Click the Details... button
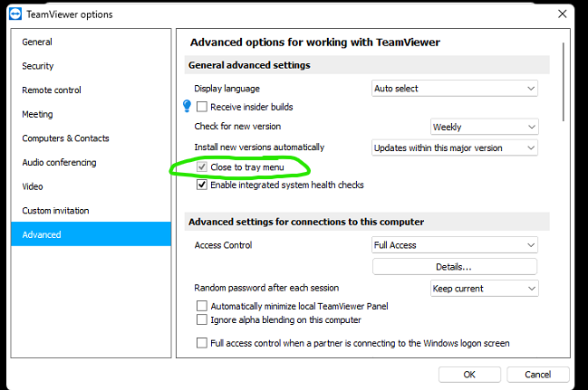 [455, 267]
